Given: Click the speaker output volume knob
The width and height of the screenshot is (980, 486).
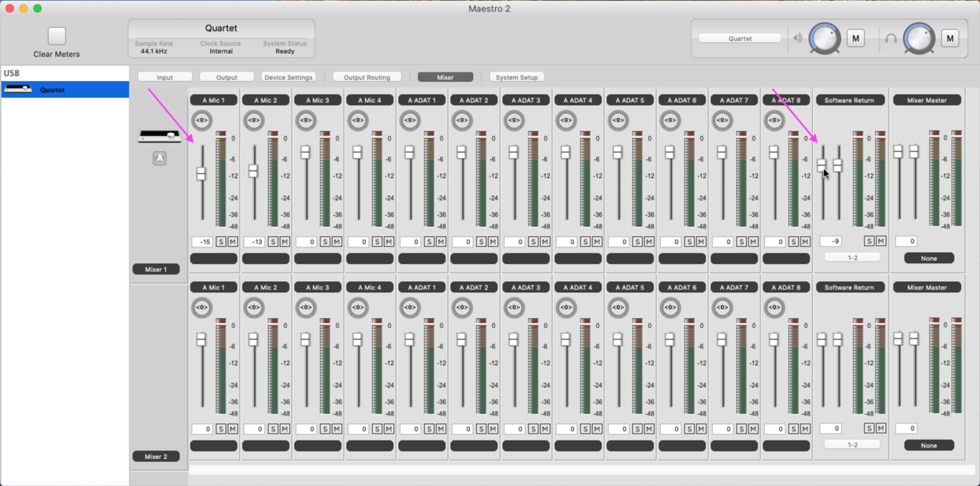Looking at the screenshot, I should pyautogui.click(x=824, y=38).
